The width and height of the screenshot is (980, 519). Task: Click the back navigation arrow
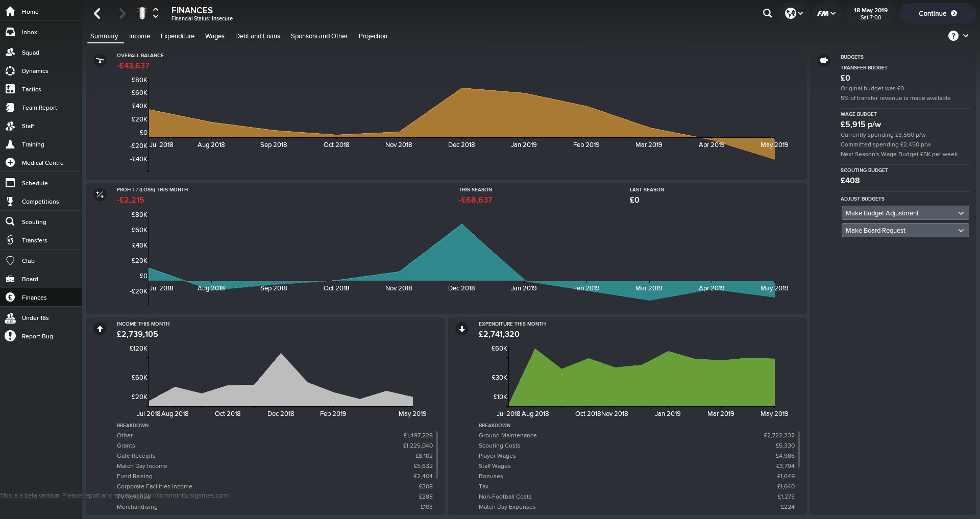tap(97, 14)
